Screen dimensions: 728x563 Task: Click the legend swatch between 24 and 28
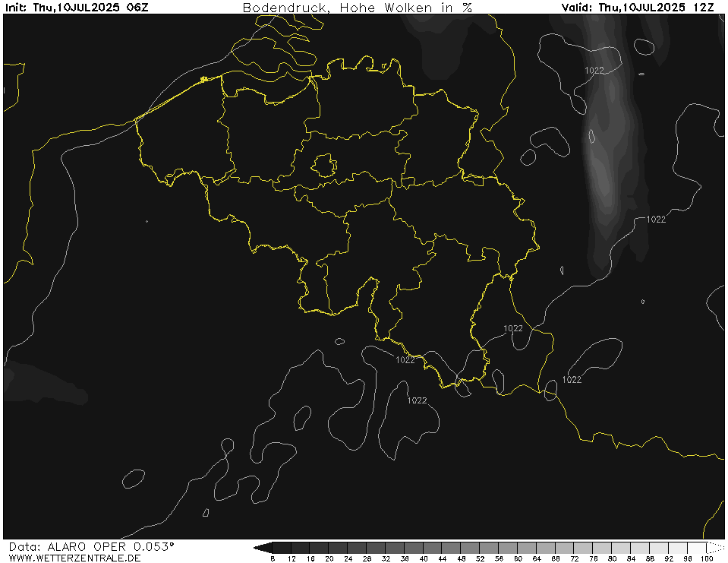358,548
